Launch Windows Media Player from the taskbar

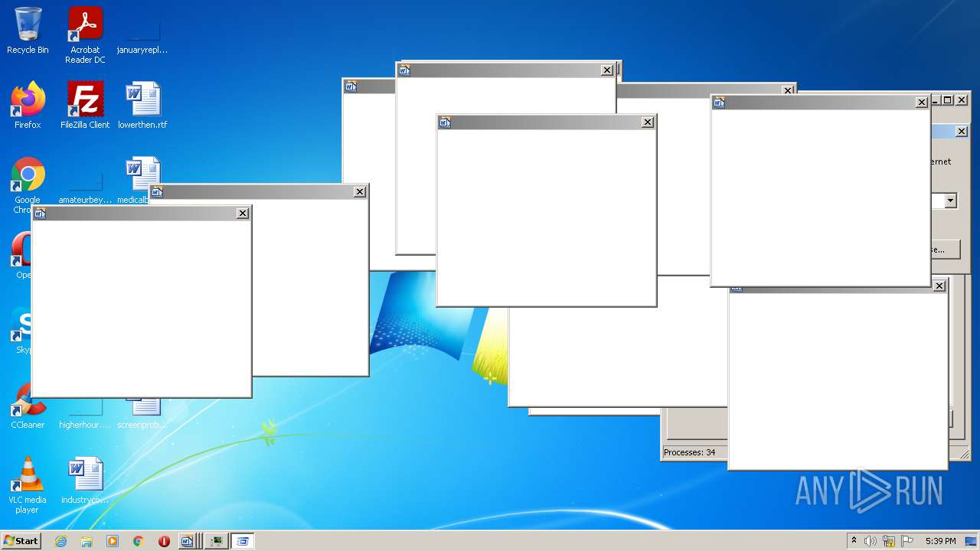[x=113, y=541]
